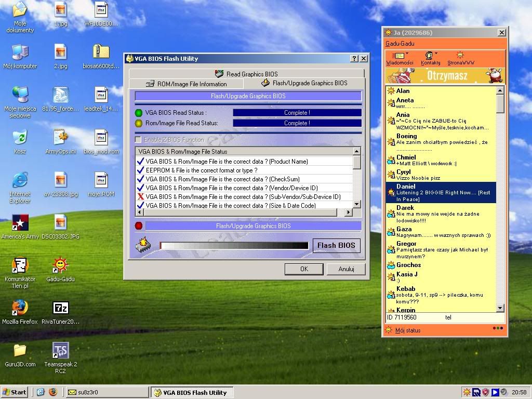The width and height of the screenshot is (532, 399).
Task: Open the biosa6600td zip archive
Action: [x=101, y=56]
